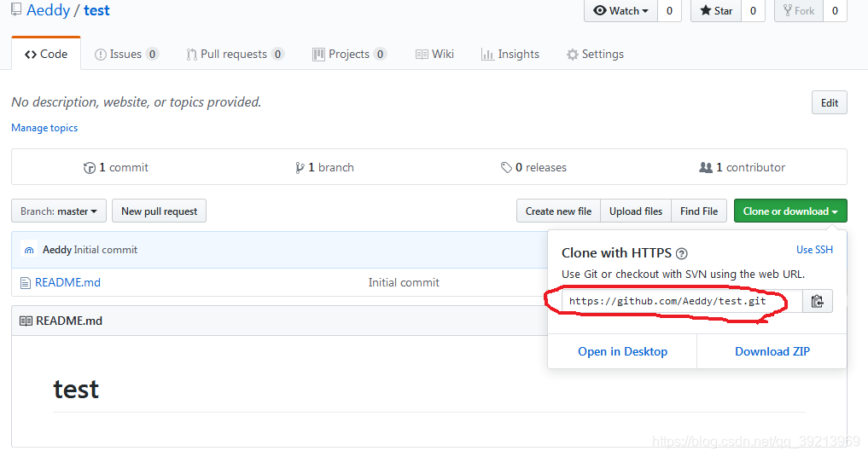Open Watch dropdown menu
The image size is (868, 457).
620,10
